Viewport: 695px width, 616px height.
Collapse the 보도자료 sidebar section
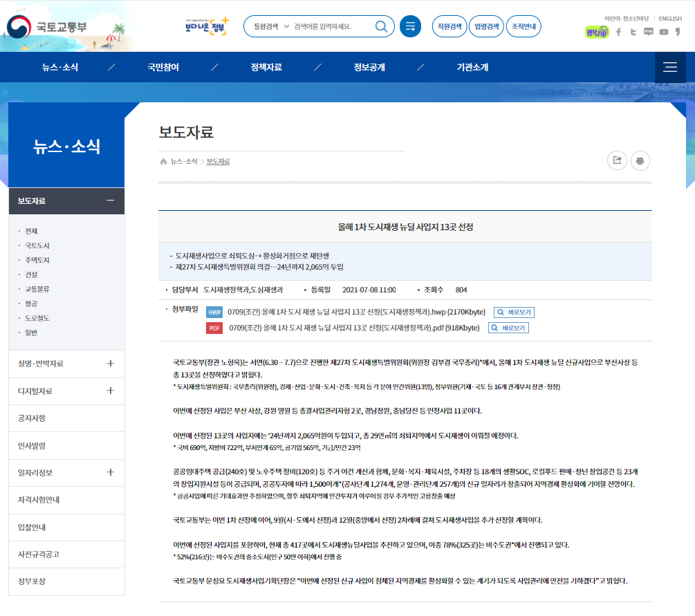click(x=110, y=200)
